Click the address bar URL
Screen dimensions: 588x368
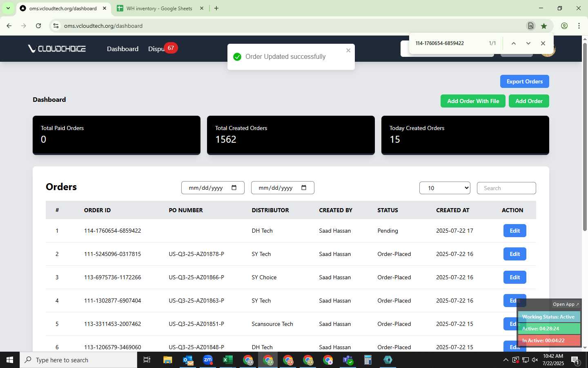coord(103,26)
